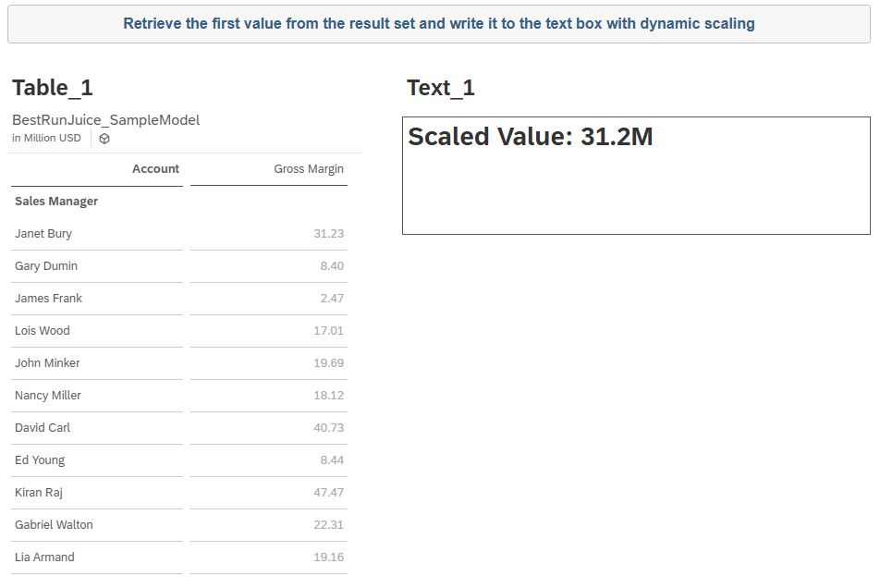This screenshot has height=588, width=880.
Task: Click the Gary Dumin member cell
Action: pyautogui.click(x=46, y=266)
